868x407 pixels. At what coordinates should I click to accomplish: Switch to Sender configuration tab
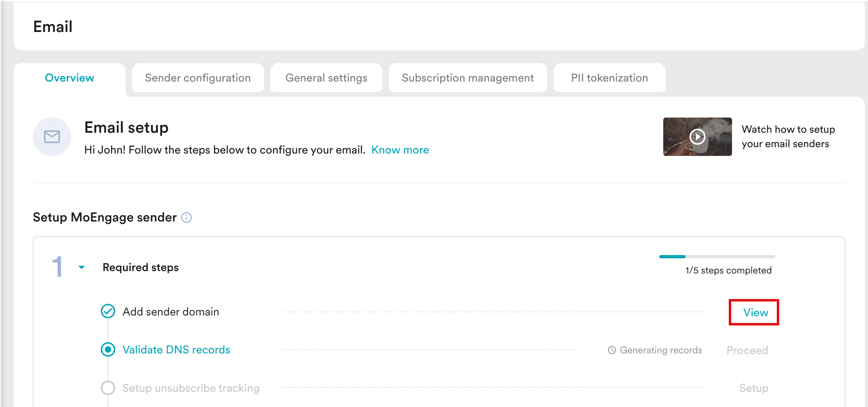[x=198, y=78]
